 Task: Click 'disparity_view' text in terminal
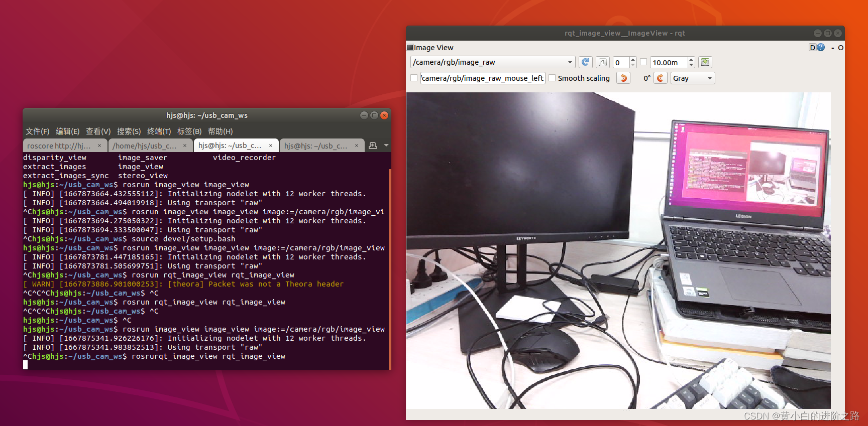pyautogui.click(x=55, y=158)
